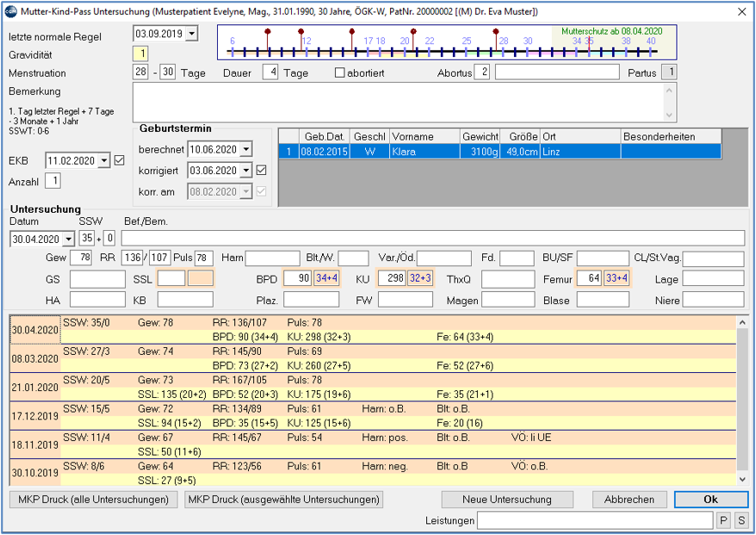Click Bemerkung scrollbar down arrow
Image resolution: width=756 pixels, height=535 pixels.
coord(670,115)
